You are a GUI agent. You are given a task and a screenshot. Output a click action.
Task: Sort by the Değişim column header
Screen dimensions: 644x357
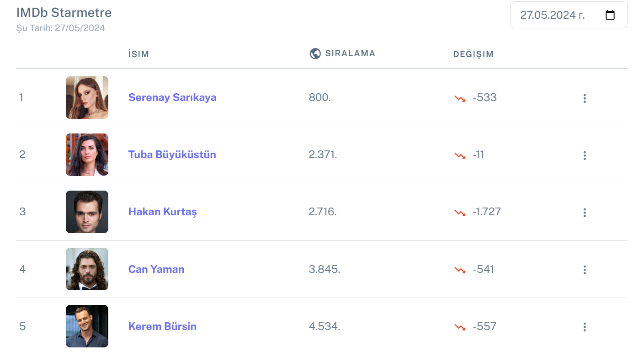point(474,54)
